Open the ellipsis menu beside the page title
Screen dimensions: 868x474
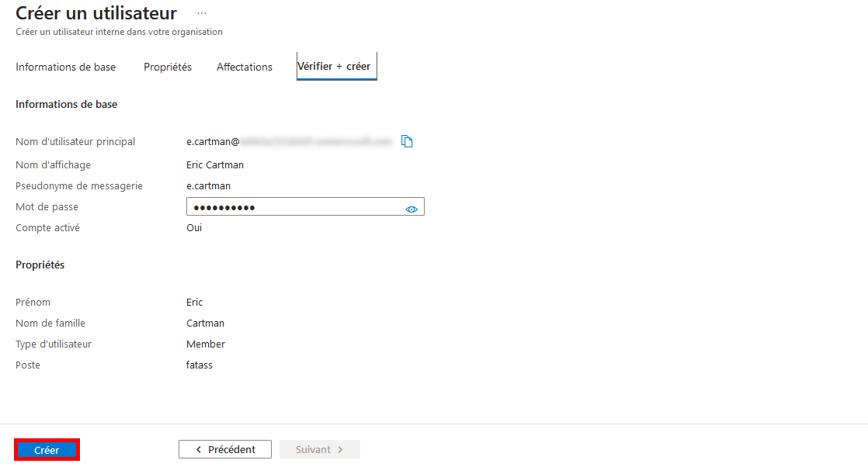tap(202, 14)
